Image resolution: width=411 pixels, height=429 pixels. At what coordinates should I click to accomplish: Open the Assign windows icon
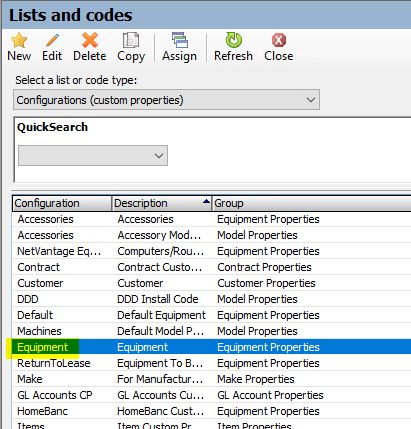pos(180,40)
